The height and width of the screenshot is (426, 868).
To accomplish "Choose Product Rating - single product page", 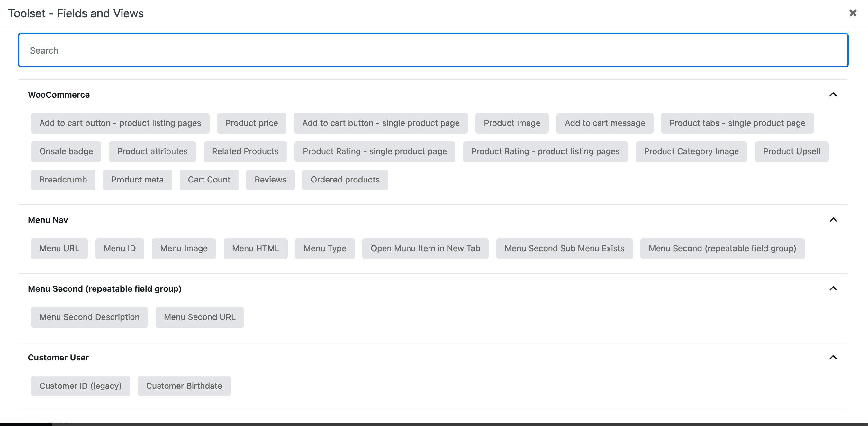I will pos(375,152).
